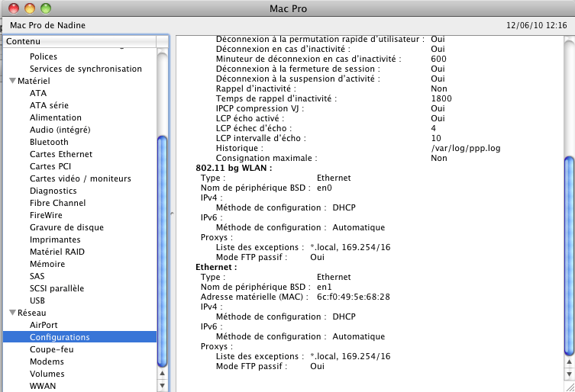Screen dimensions: 575x392
Task: Open USB hardware info
Action: click(x=37, y=300)
